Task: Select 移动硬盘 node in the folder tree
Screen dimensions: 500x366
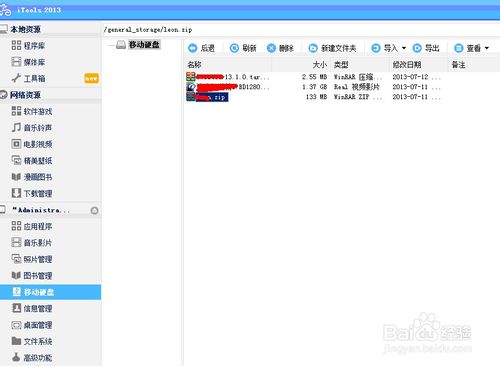Action: (144, 45)
